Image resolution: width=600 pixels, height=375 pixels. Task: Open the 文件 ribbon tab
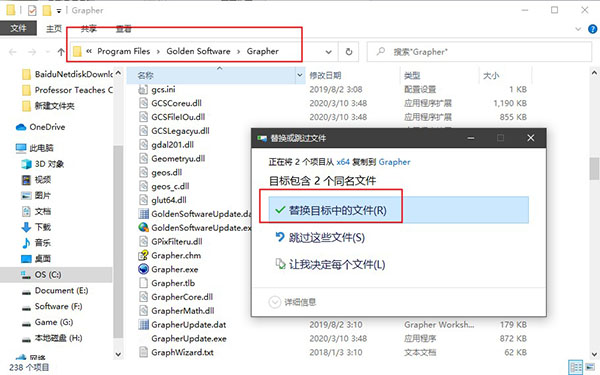18,28
